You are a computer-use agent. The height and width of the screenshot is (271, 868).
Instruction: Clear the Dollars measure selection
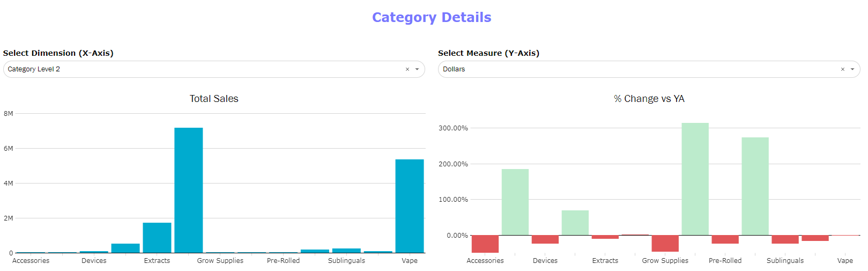coord(842,69)
